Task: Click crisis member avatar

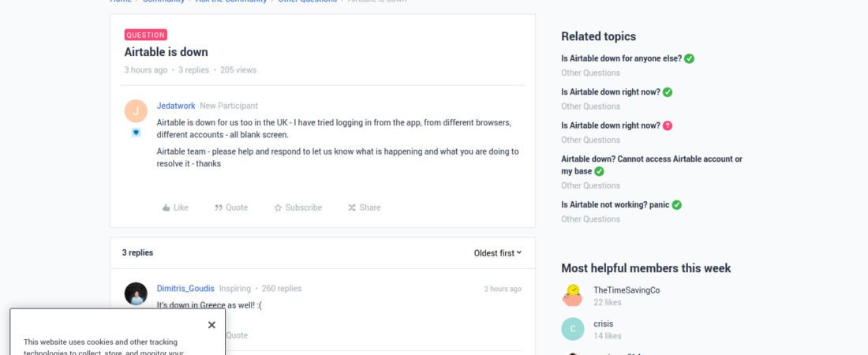Action: click(x=573, y=329)
